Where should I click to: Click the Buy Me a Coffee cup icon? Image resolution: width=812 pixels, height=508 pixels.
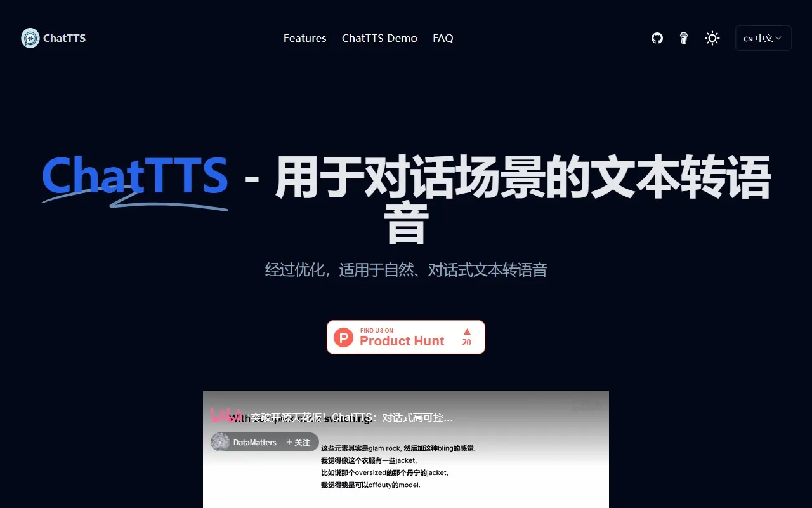point(684,38)
